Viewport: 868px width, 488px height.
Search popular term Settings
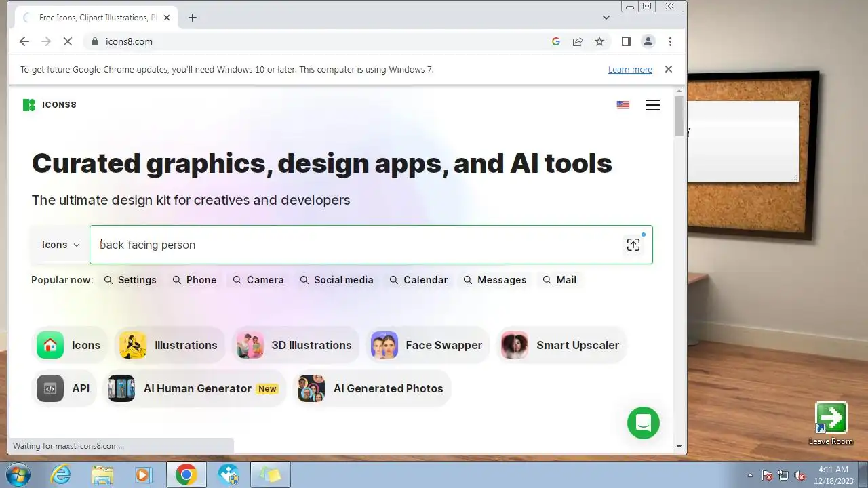tap(130, 280)
